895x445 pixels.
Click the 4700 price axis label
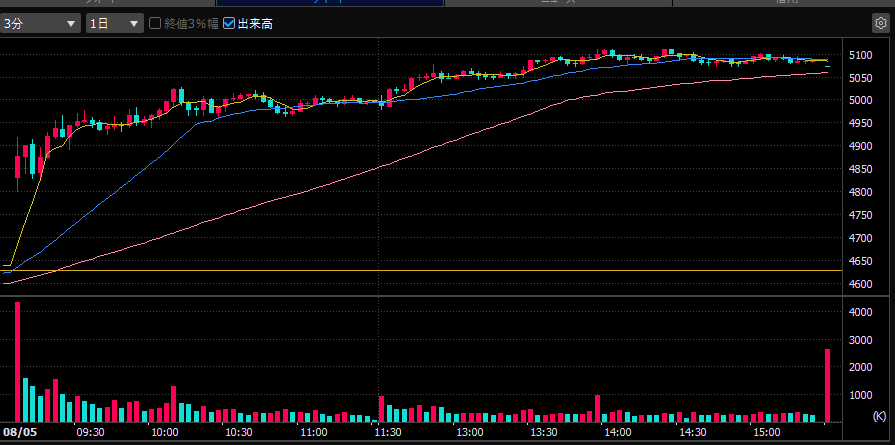coord(860,238)
